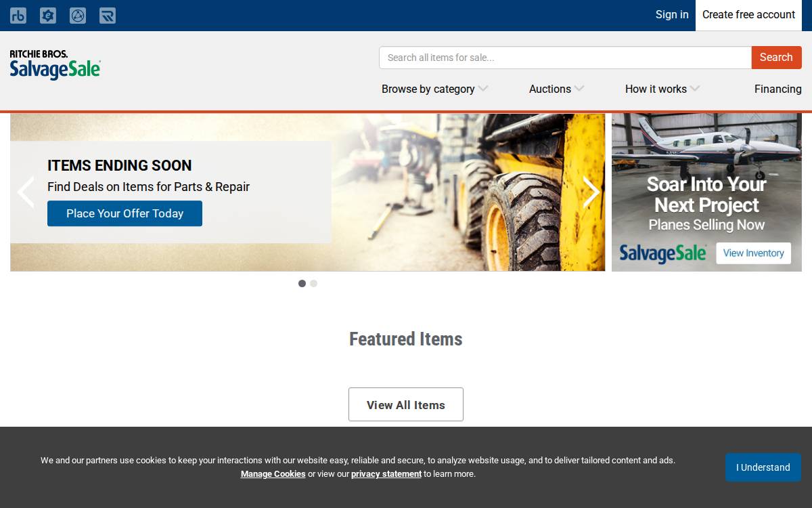The image size is (812, 508).
Task: Select the second carousel dot indicator
Action: [x=313, y=284]
